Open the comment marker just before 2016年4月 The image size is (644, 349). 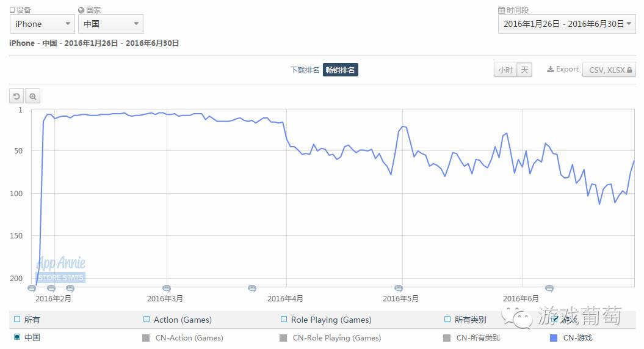pos(251,288)
